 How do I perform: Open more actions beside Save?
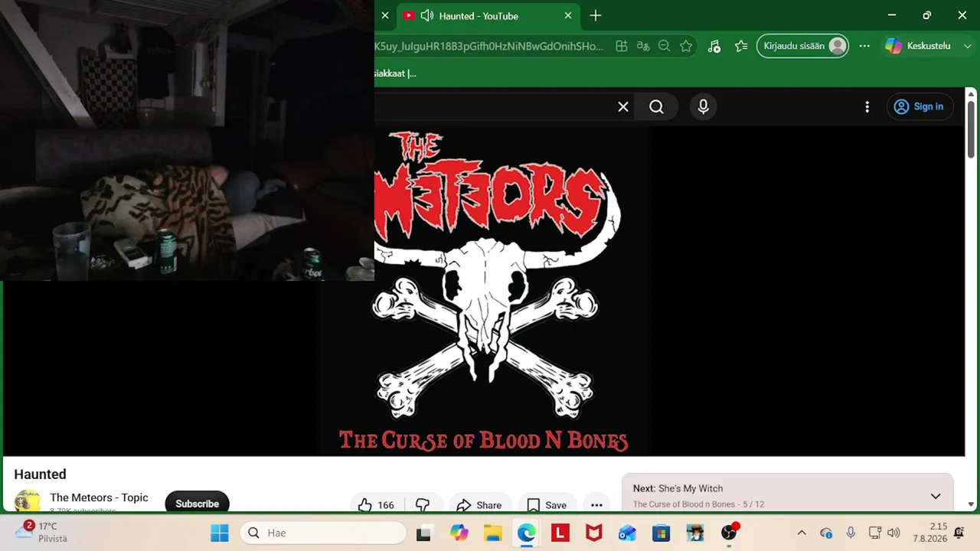coord(596,504)
